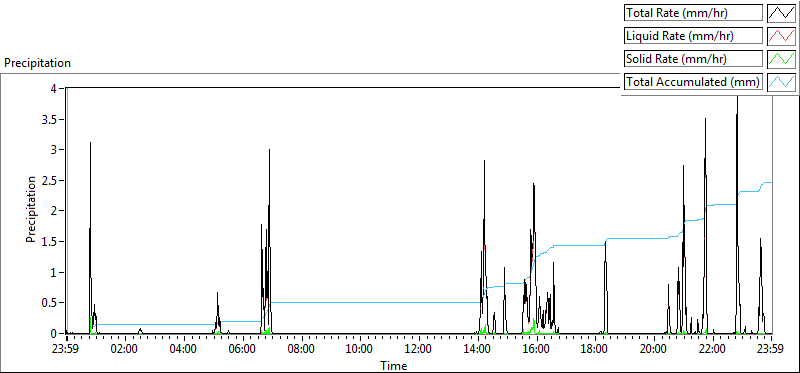Image resolution: width=800 pixels, height=373 pixels.
Task: Click the Total Rate black line-style icon
Action: point(782,13)
